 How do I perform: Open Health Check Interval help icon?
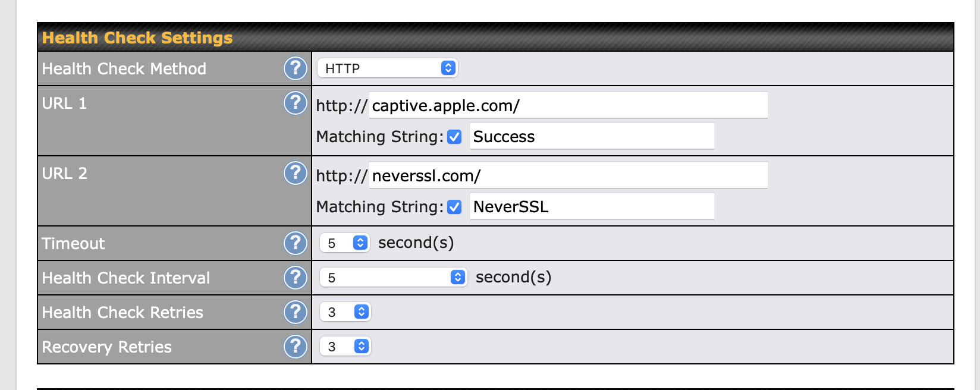pyautogui.click(x=295, y=278)
